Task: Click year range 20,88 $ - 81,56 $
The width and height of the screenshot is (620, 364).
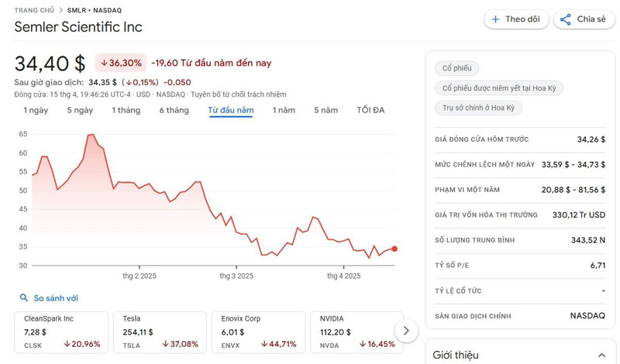Action: pyautogui.click(x=573, y=190)
